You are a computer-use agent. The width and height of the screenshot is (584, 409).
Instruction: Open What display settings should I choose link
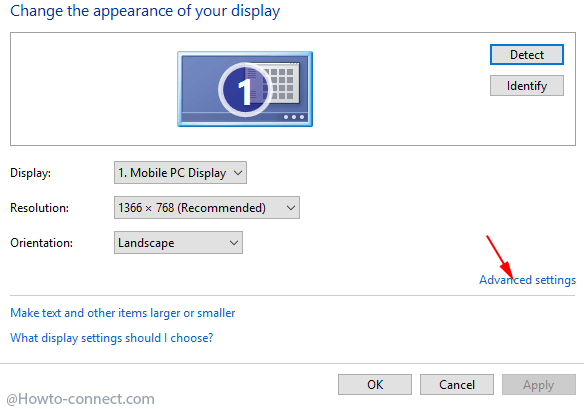111,338
